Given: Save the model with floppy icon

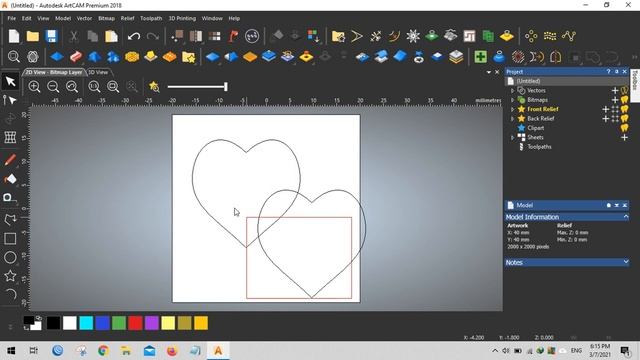Looking at the screenshot, I should (x=51, y=36).
